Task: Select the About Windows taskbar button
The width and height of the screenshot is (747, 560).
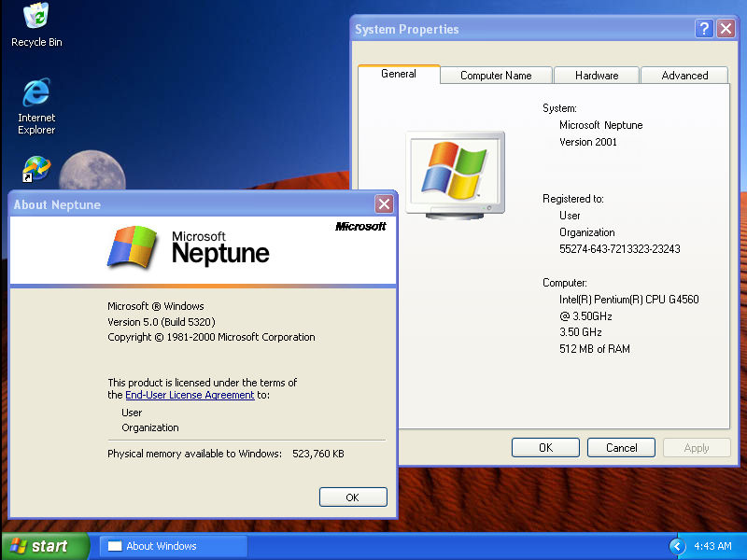Action: (174, 546)
